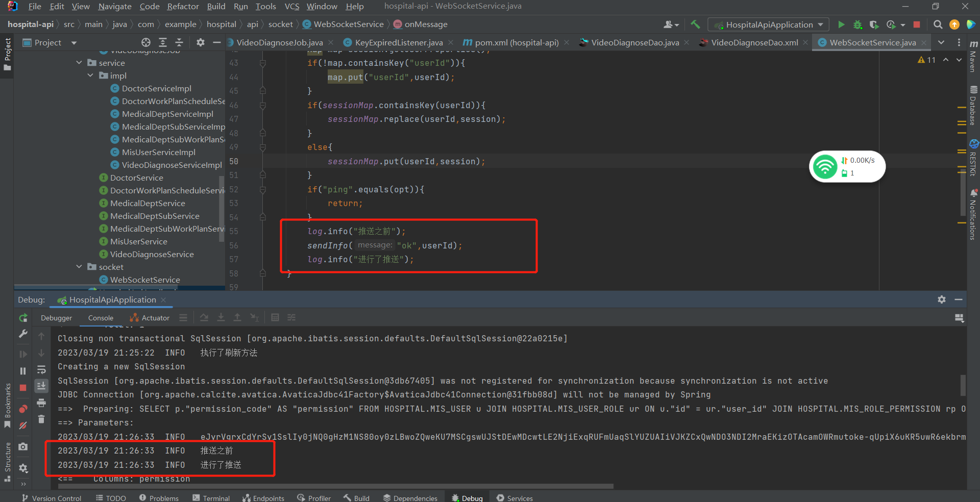Collapse the impl folder in project tree
The width and height of the screenshot is (980, 502).
[x=90, y=76]
